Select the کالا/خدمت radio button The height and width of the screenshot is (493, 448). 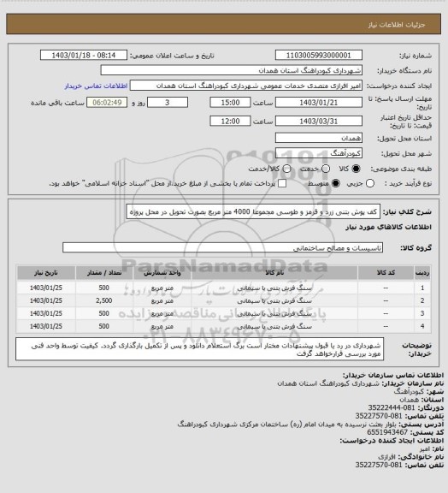pyautogui.click(x=286, y=169)
